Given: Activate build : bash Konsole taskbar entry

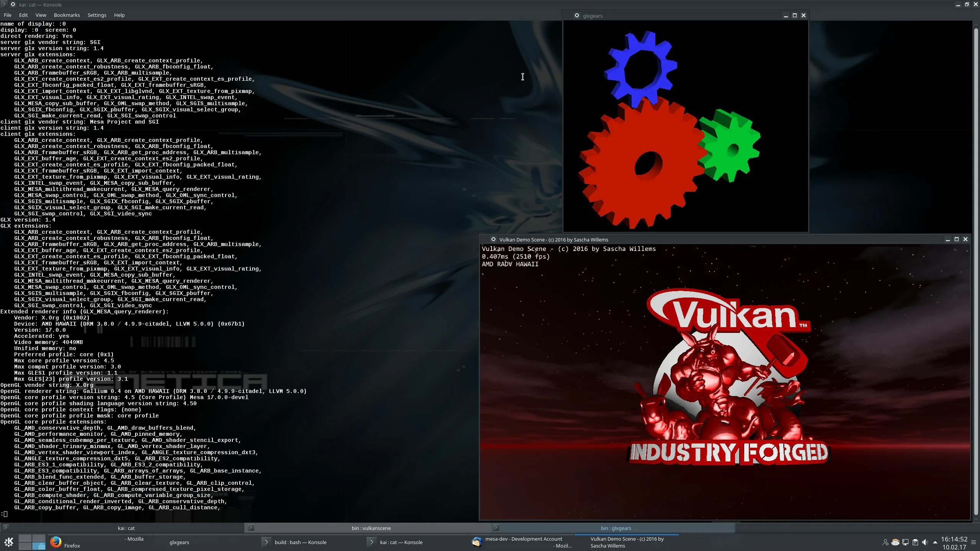Looking at the screenshot, I should (300, 542).
